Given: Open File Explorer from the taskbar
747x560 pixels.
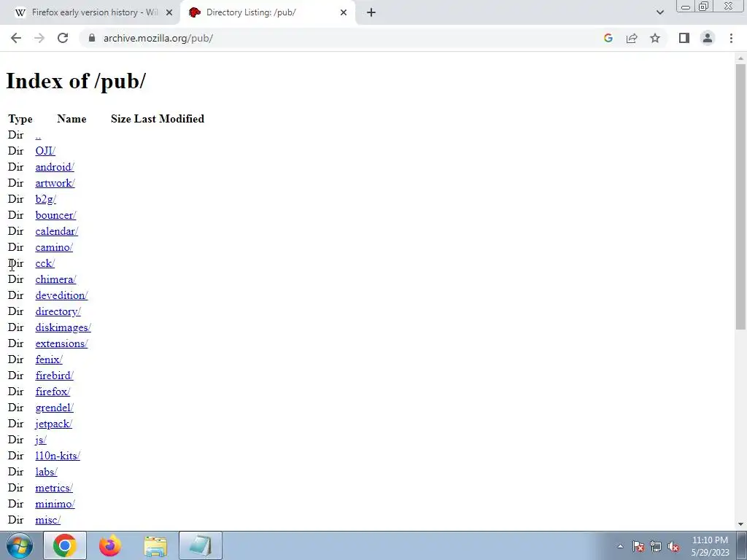Looking at the screenshot, I should coord(155,545).
